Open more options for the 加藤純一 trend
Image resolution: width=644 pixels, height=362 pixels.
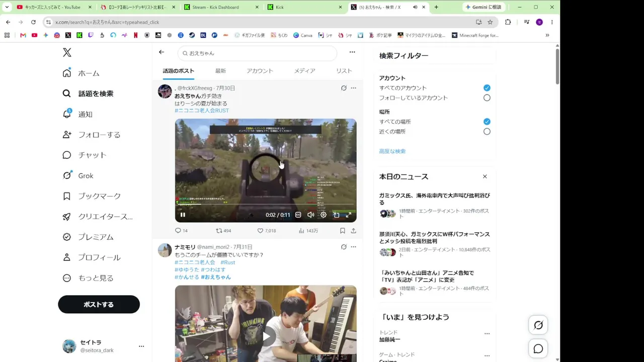(487, 334)
